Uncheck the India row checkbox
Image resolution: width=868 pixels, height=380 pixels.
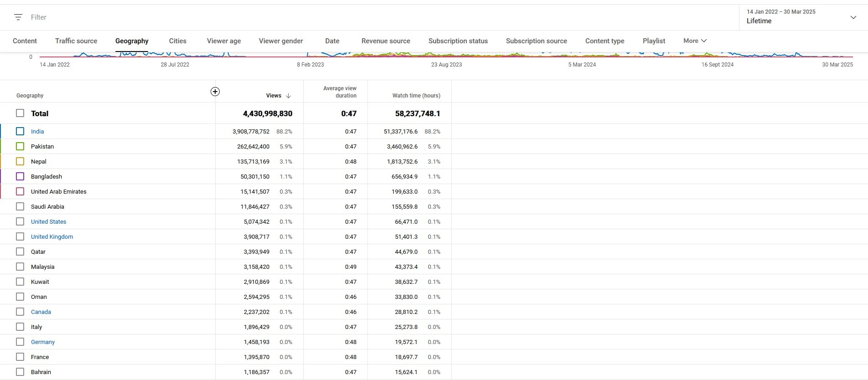point(20,131)
